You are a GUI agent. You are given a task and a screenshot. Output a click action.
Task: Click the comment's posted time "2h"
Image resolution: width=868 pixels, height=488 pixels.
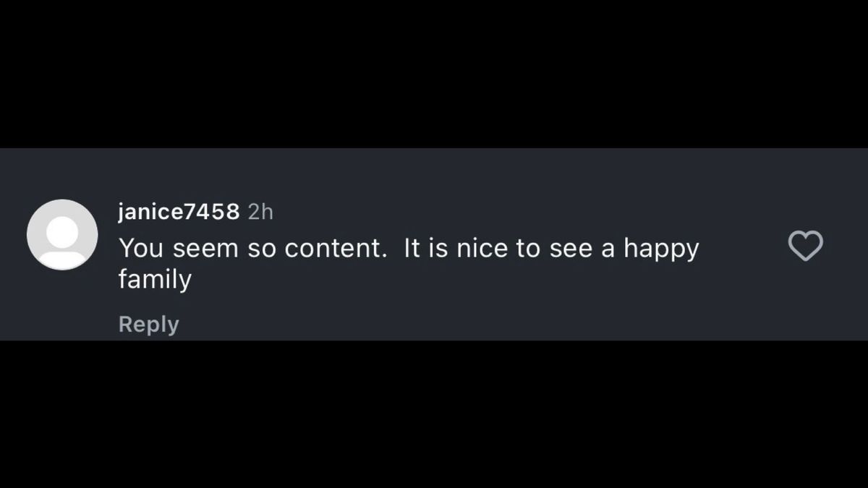click(260, 211)
